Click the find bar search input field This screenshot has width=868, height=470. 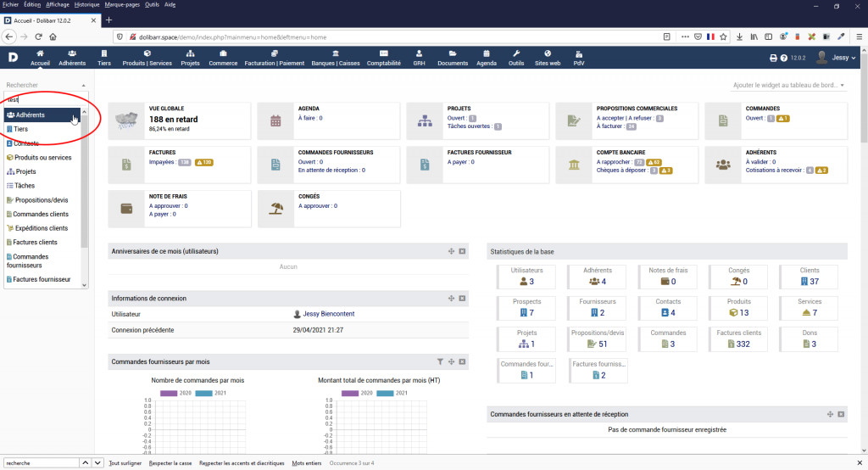[41, 463]
